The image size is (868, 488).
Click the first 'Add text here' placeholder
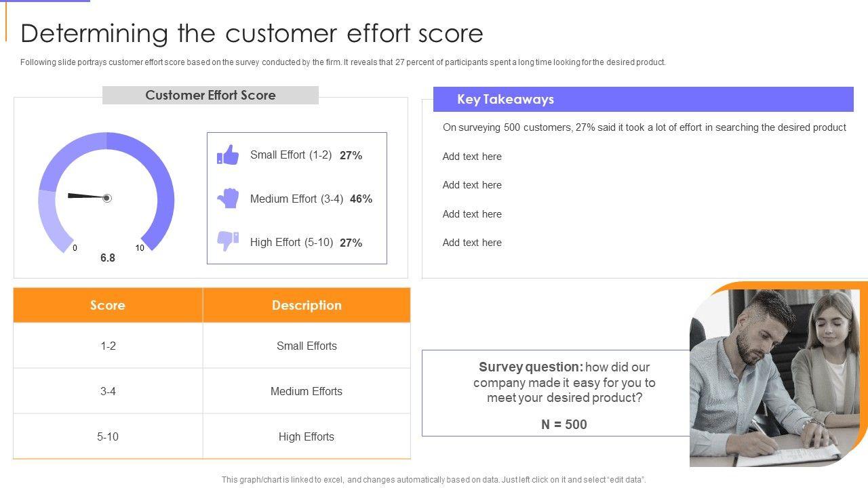pos(472,157)
